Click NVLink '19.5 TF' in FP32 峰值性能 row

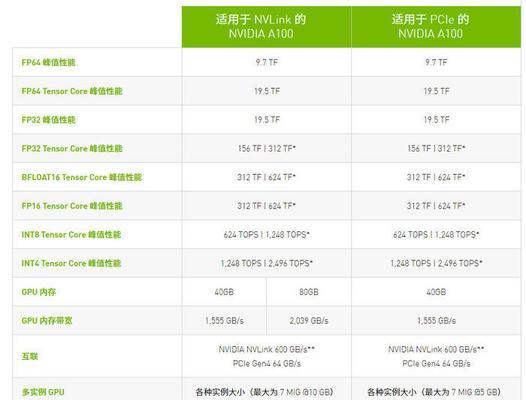(x=267, y=120)
